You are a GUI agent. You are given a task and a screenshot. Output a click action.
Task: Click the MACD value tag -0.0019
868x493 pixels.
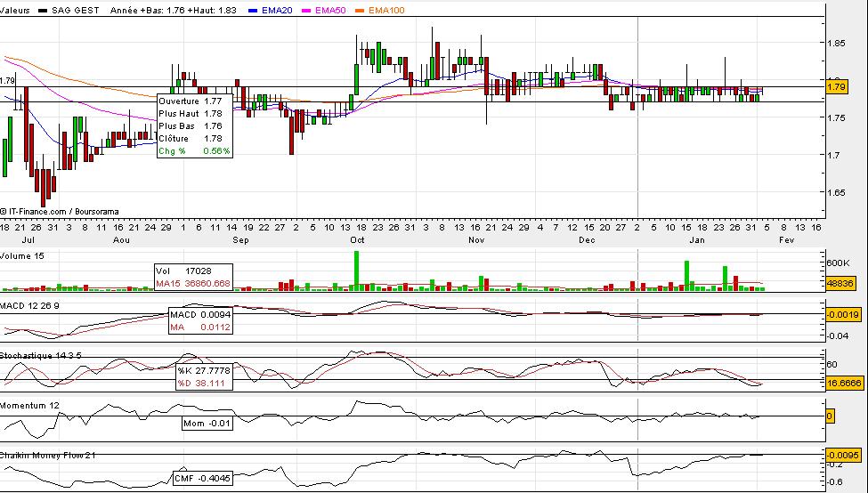840,314
